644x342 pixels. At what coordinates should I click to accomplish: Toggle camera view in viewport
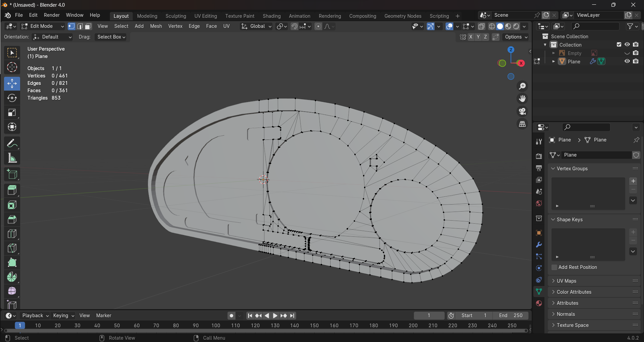522,111
